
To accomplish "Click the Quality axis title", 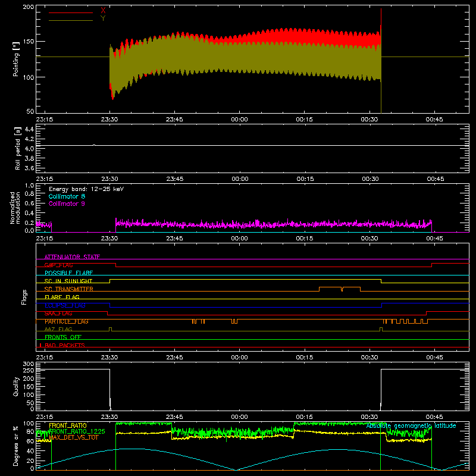I will coord(16,386).
